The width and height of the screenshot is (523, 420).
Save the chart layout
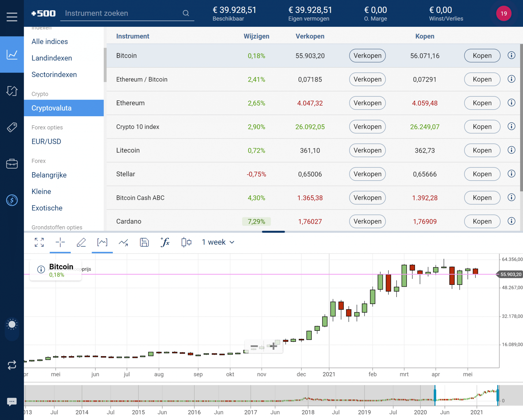point(144,242)
